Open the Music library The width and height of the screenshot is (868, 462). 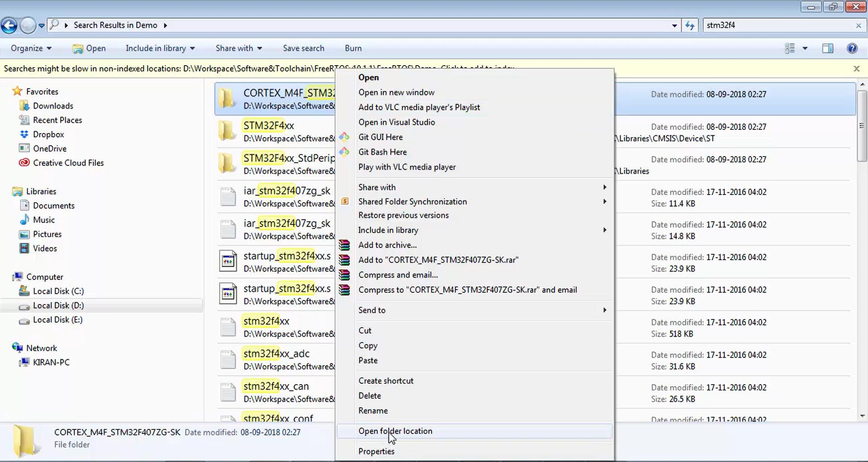44,220
